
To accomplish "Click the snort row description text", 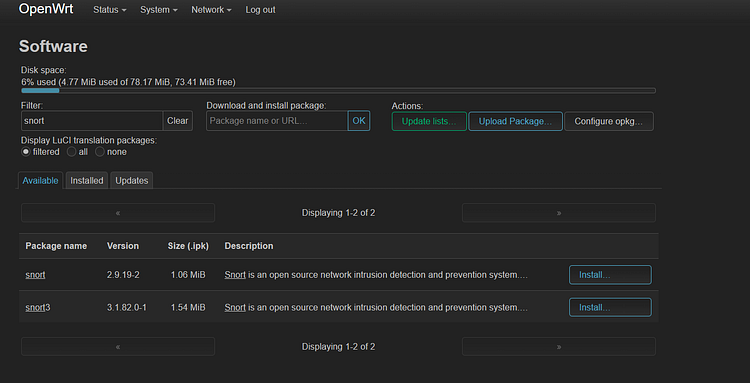I will [x=376, y=275].
